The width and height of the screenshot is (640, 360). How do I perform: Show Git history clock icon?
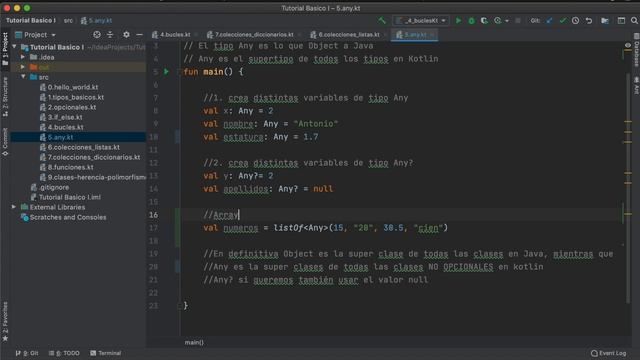(x=576, y=20)
